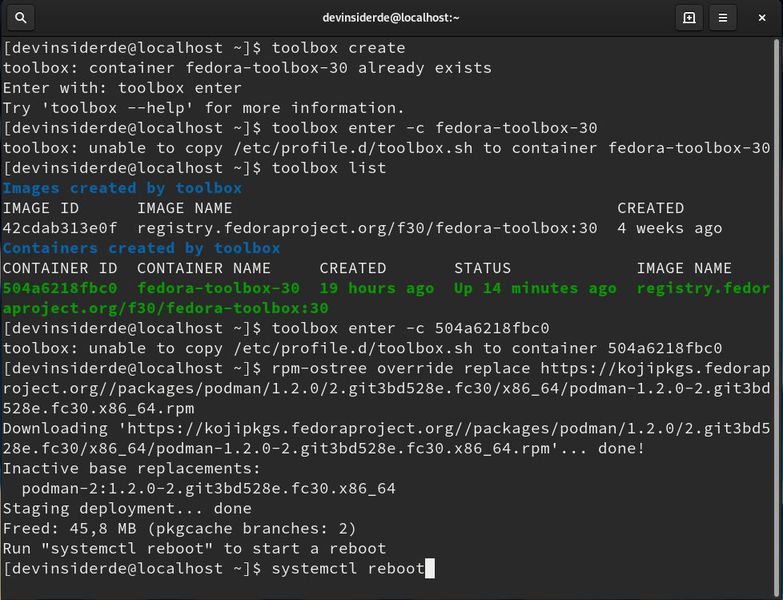Image resolution: width=783 pixels, height=600 pixels.
Task: Click the 'toolbox create' command text
Action: 338,48
